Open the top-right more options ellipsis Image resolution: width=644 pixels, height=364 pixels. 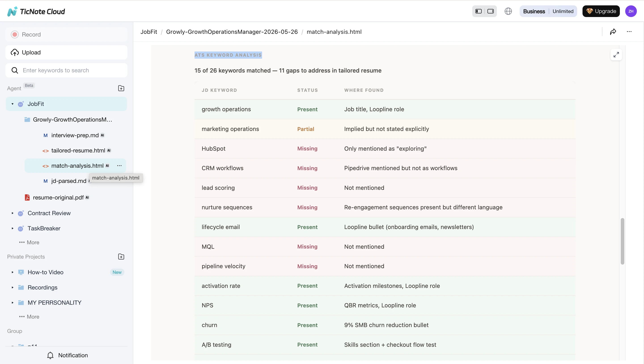tap(629, 32)
